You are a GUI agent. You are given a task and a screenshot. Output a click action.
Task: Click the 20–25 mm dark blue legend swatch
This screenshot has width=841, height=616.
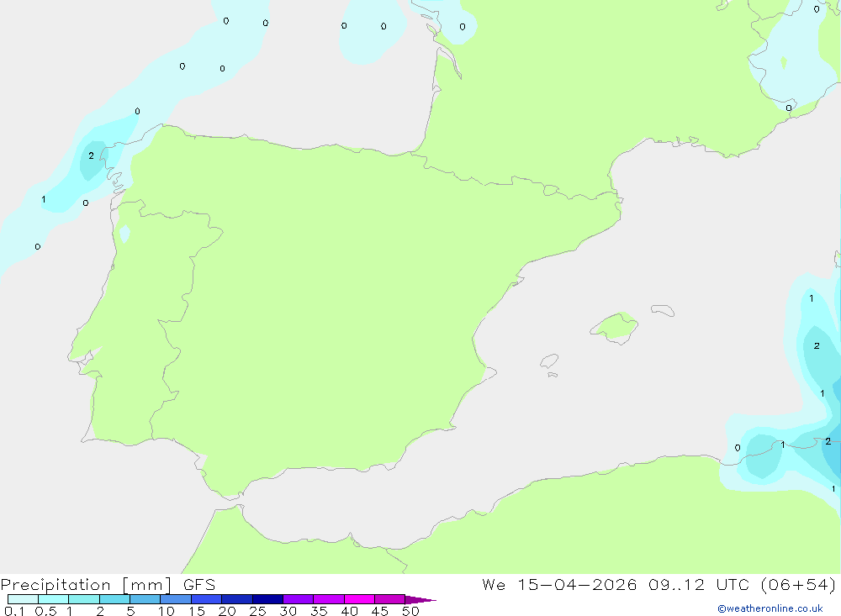point(237,599)
